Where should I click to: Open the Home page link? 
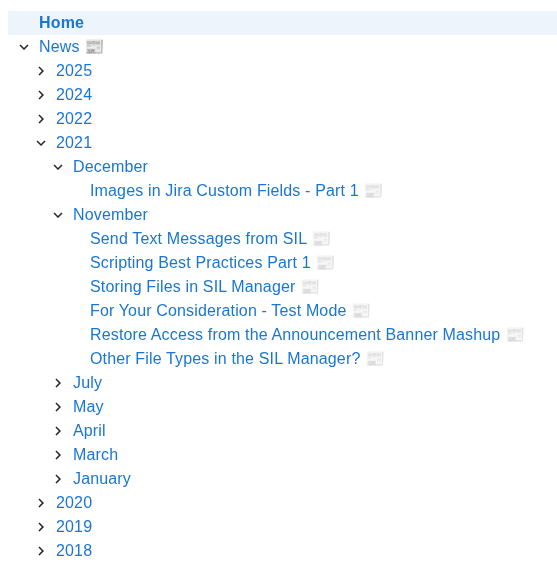point(61,22)
